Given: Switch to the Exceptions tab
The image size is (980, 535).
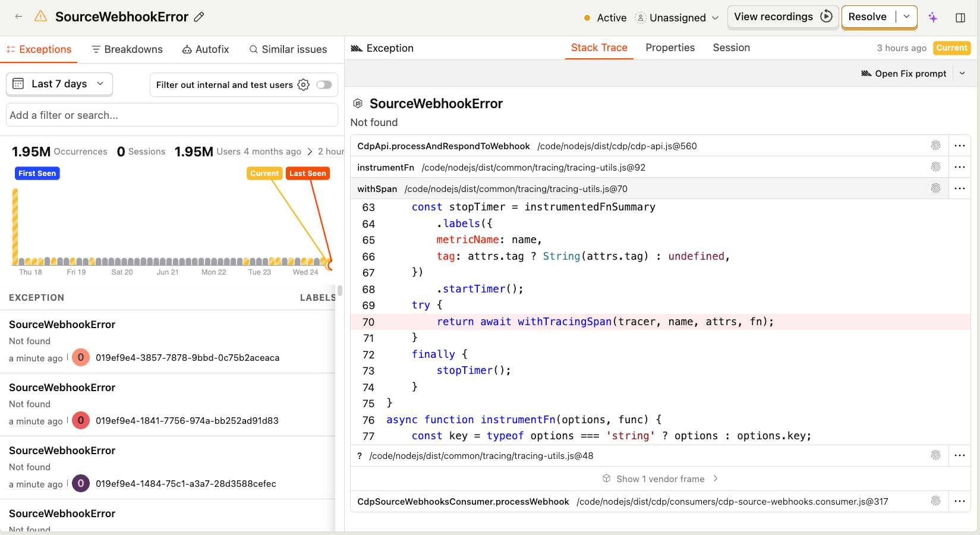Looking at the screenshot, I should [x=39, y=49].
